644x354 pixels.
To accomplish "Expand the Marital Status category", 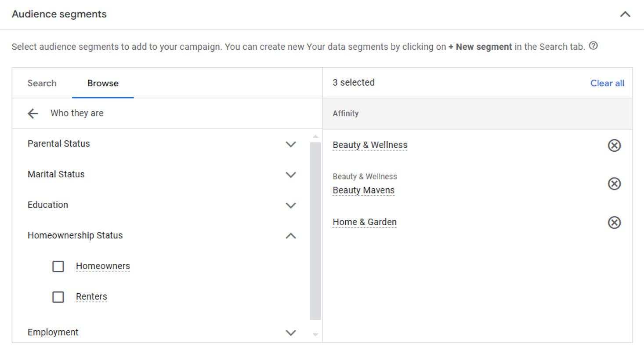I will click(x=290, y=175).
